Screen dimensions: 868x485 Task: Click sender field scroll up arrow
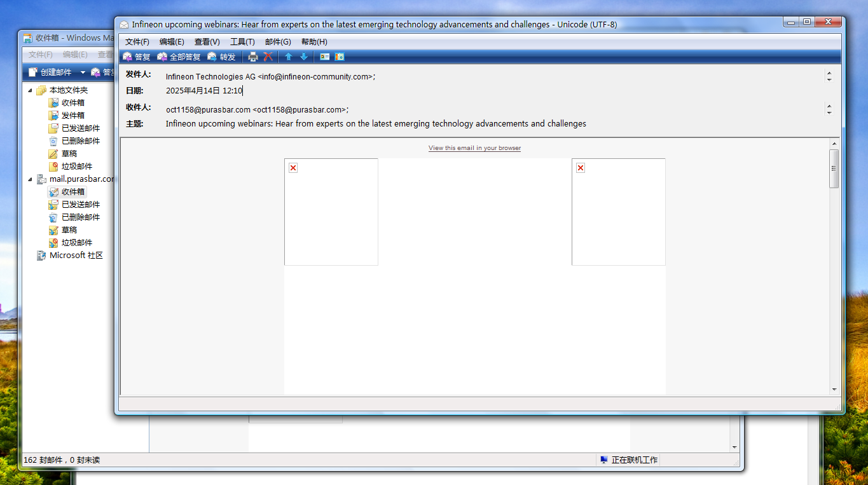click(829, 72)
